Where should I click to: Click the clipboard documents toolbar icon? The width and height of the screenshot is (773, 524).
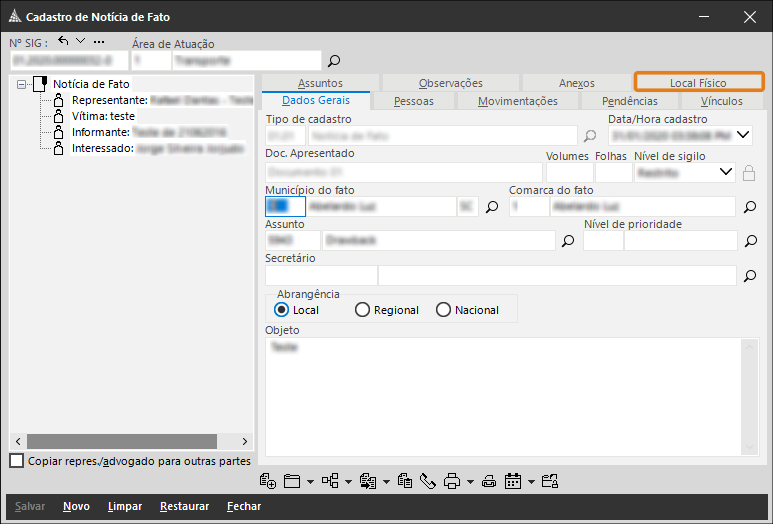click(x=405, y=481)
